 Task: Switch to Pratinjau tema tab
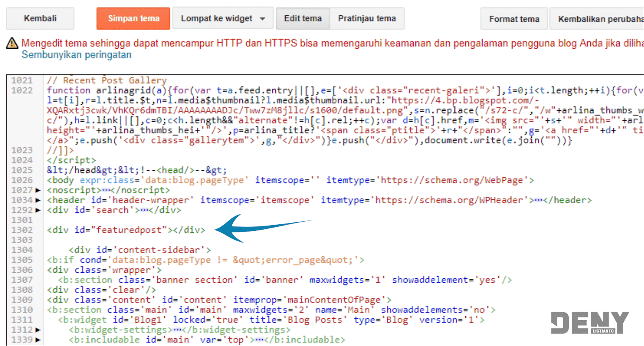pos(367,19)
